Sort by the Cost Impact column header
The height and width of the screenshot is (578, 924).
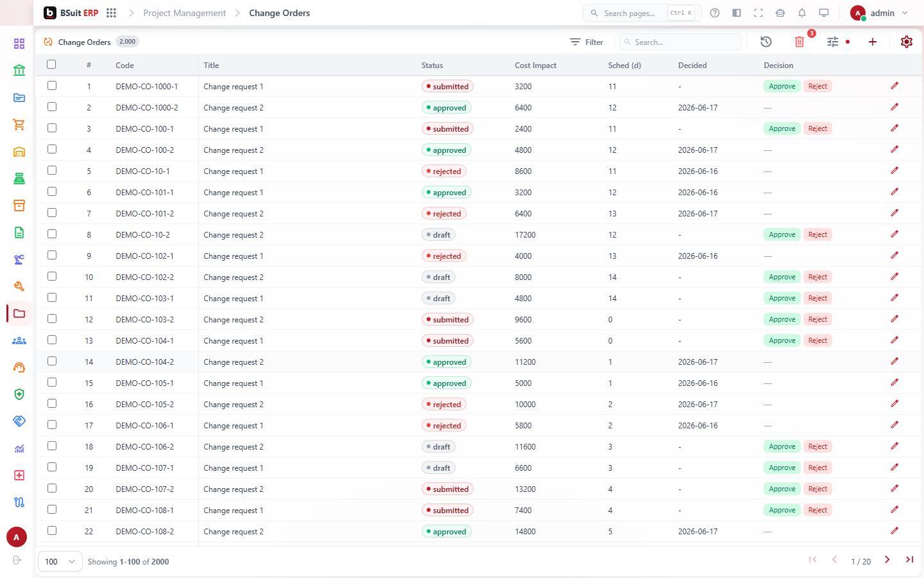pos(535,65)
